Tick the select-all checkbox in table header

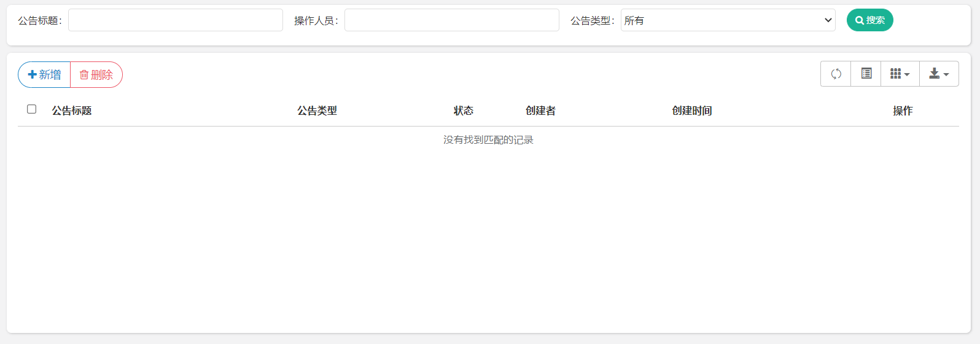32,109
